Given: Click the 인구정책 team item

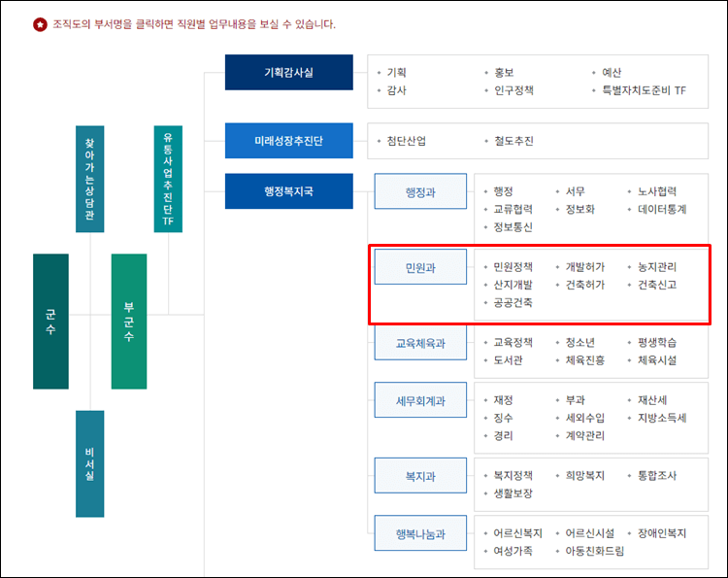Looking at the screenshot, I should 513,90.
